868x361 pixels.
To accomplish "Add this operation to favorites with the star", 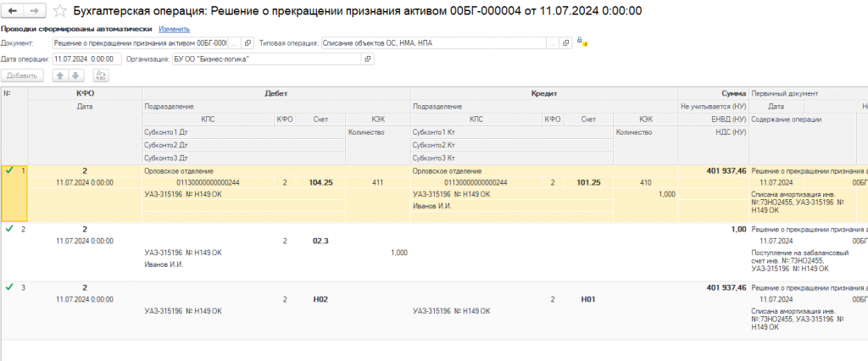I will (60, 10).
